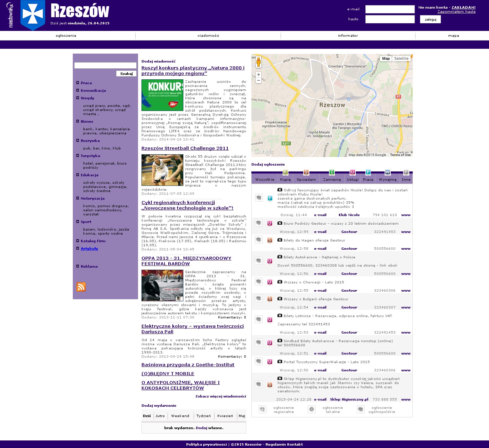Open the Artykuły sidebar link
489x448 pixels.
(89, 249)
